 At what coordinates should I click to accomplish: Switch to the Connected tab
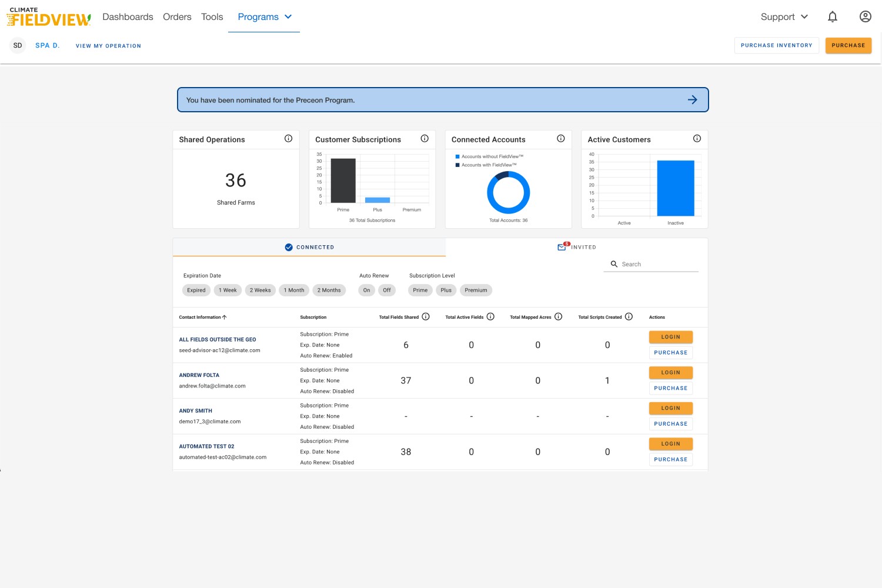pos(309,247)
